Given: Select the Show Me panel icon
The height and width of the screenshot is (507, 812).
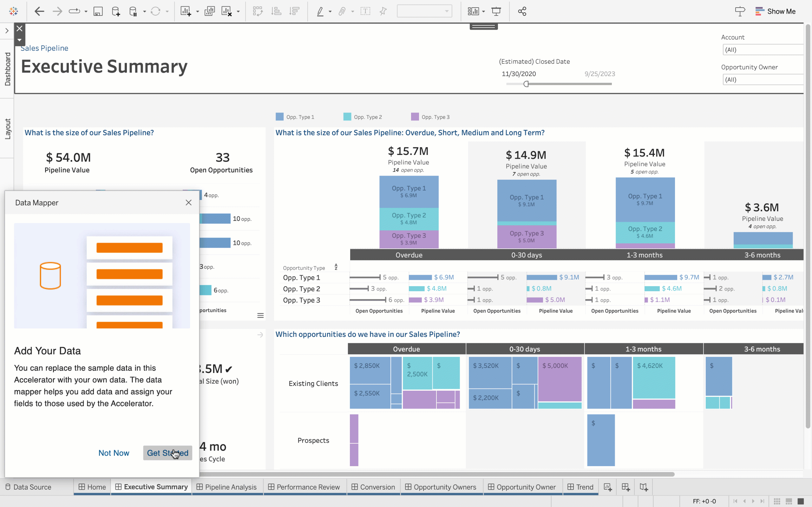Looking at the screenshot, I should (x=759, y=10).
